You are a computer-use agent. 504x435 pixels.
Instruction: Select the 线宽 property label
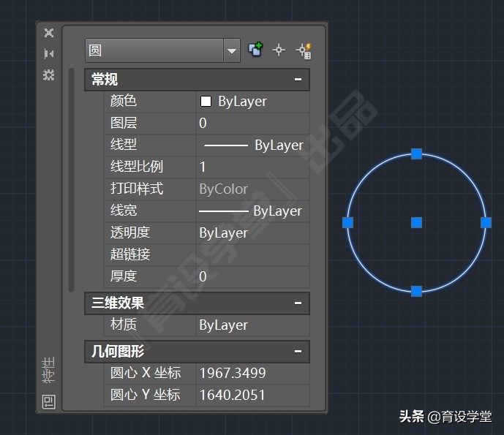pos(124,211)
